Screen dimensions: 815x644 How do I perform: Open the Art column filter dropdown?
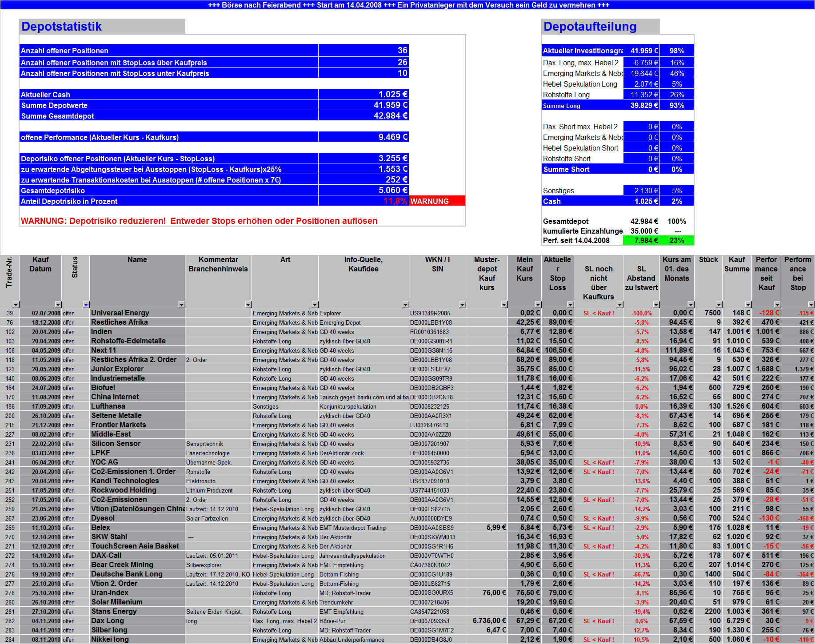pyautogui.click(x=316, y=305)
